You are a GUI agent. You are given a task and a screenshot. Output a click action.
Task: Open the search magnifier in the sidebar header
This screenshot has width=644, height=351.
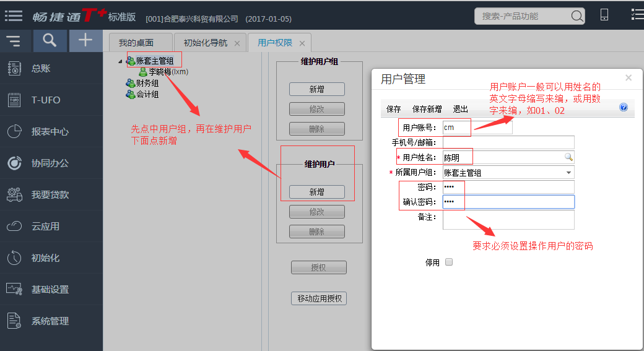point(50,41)
